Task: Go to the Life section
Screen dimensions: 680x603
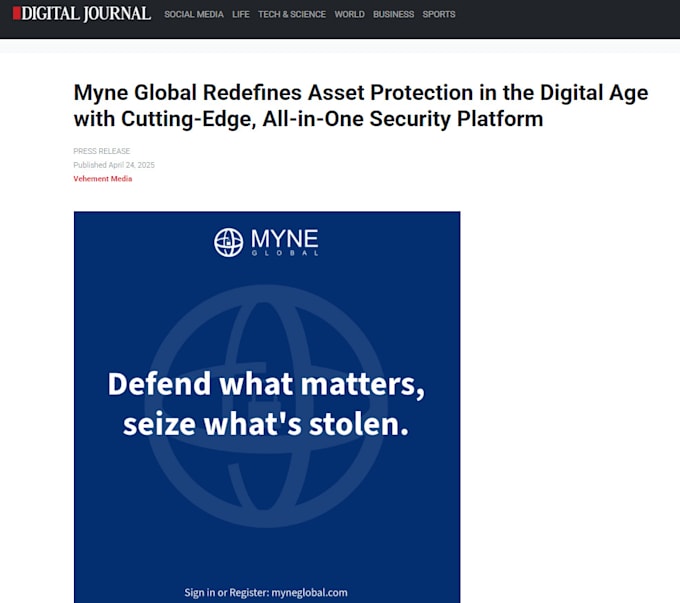Action: coord(241,14)
